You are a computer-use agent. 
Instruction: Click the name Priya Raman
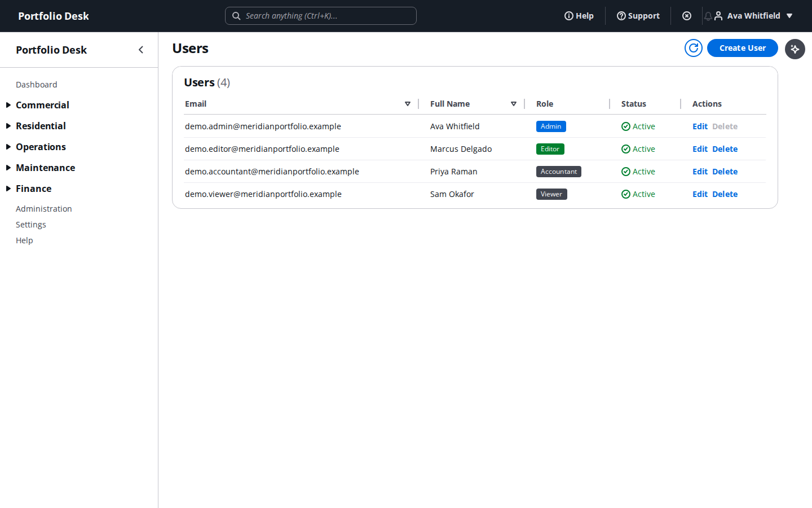click(454, 172)
